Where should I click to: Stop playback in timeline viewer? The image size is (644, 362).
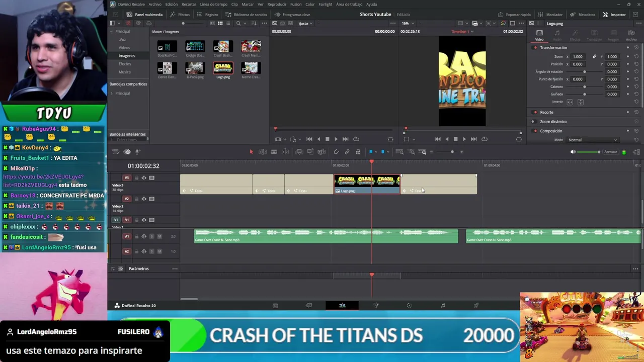[455, 139]
